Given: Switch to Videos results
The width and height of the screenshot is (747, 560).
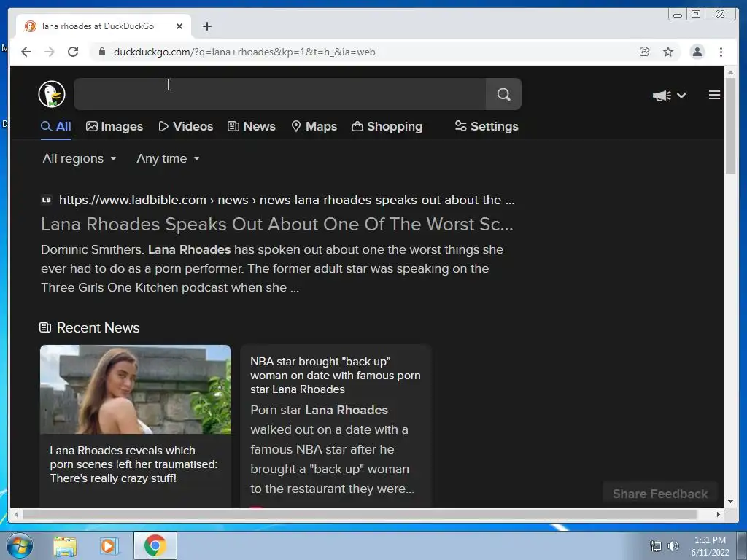Looking at the screenshot, I should [x=186, y=126].
